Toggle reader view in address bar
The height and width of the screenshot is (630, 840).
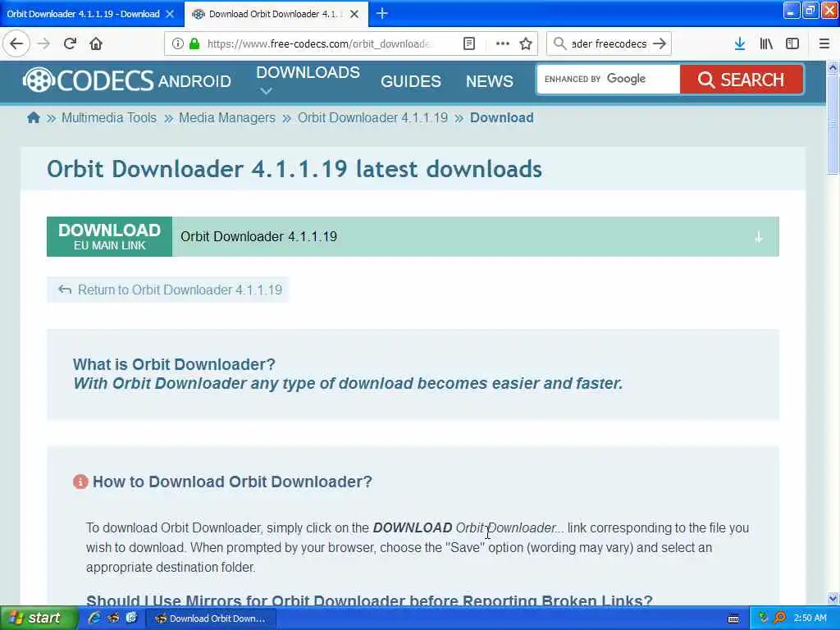468,44
